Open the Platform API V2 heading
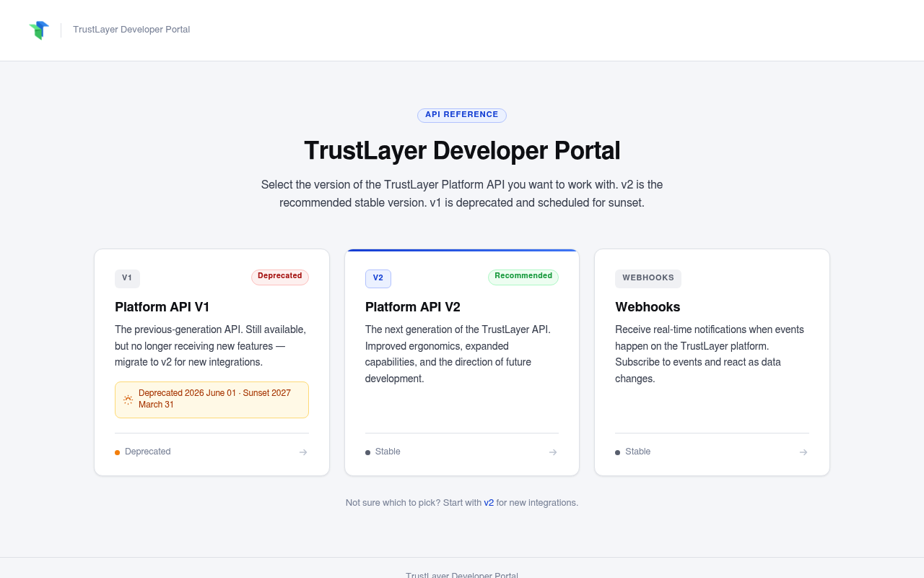The image size is (924, 578). pos(413,307)
